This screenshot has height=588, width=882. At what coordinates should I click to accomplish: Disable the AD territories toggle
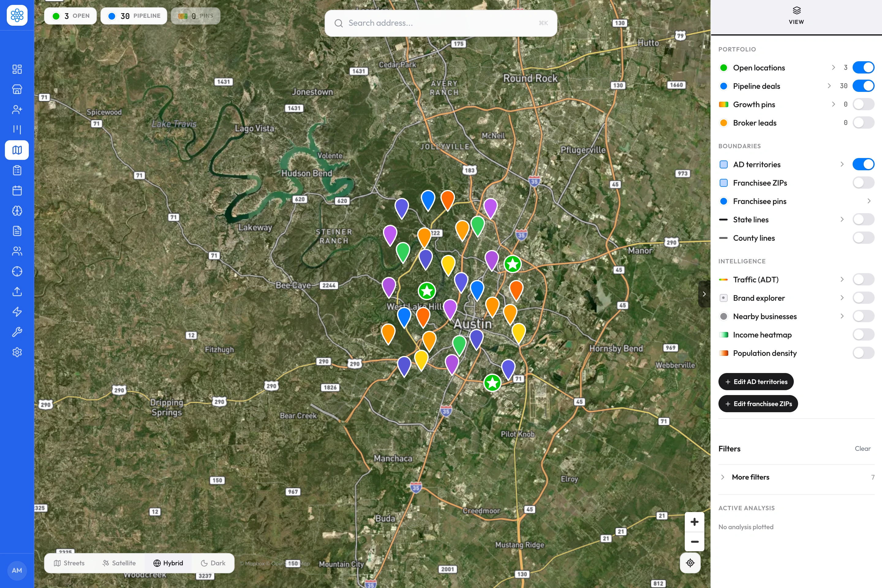pos(863,164)
